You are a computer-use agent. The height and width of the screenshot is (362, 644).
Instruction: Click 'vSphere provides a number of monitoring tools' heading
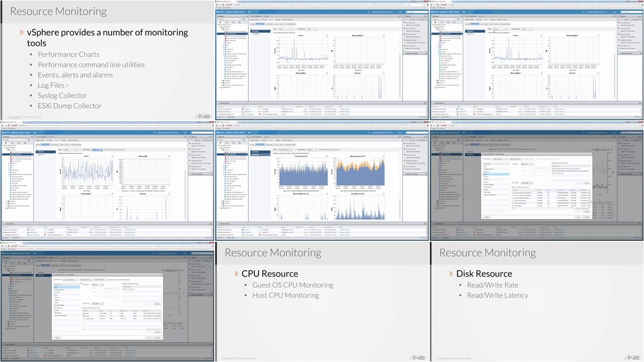pyautogui.click(x=108, y=38)
